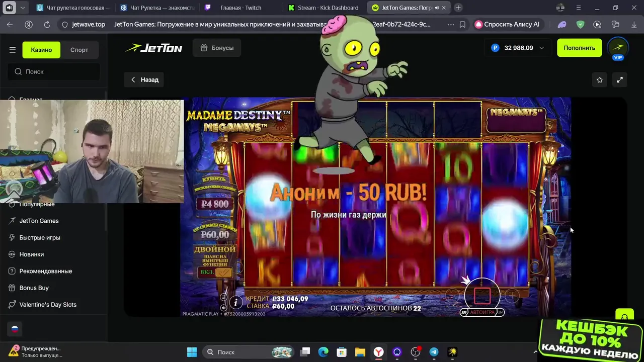Expand the tab list dropdown arrow
The width and height of the screenshot is (644, 362).
[x=23, y=8]
